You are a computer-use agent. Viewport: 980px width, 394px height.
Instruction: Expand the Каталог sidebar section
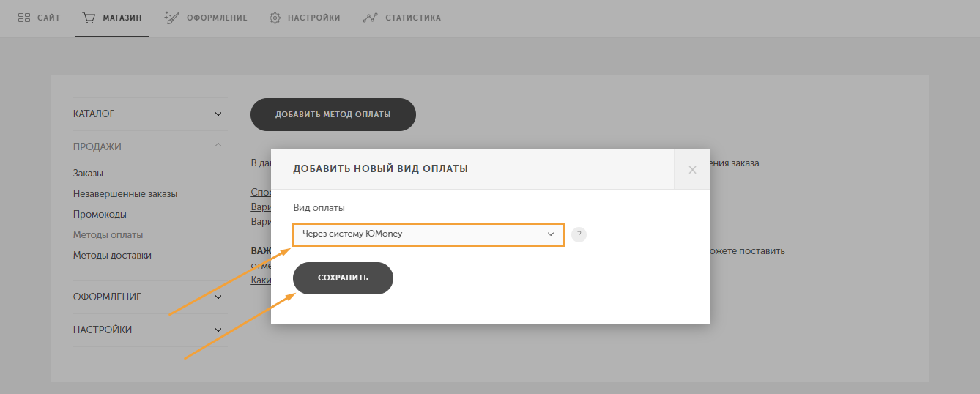pos(218,114)
